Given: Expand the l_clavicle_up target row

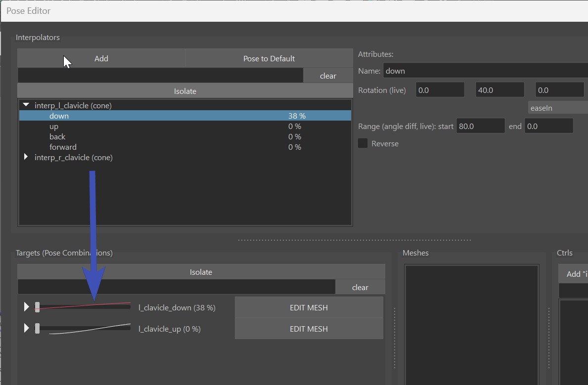Looking at the screenshot, I should pyautogui.click(x=26, y=329).
